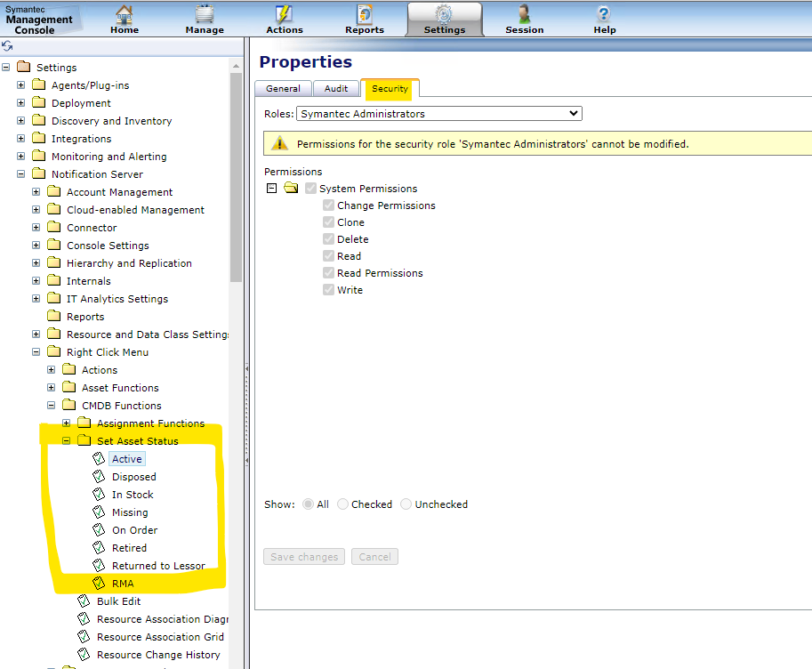Select the Security tab

tap(390, 89)
